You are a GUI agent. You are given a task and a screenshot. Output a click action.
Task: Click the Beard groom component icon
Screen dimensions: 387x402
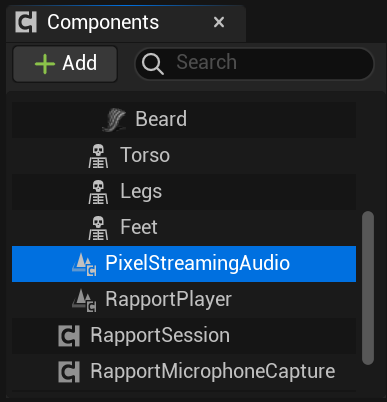[114, 120]
